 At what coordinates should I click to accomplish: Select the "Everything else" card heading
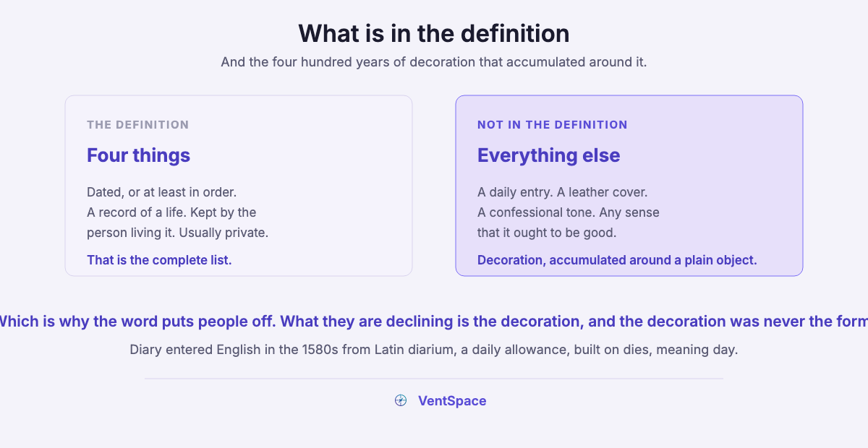(548, 155)
